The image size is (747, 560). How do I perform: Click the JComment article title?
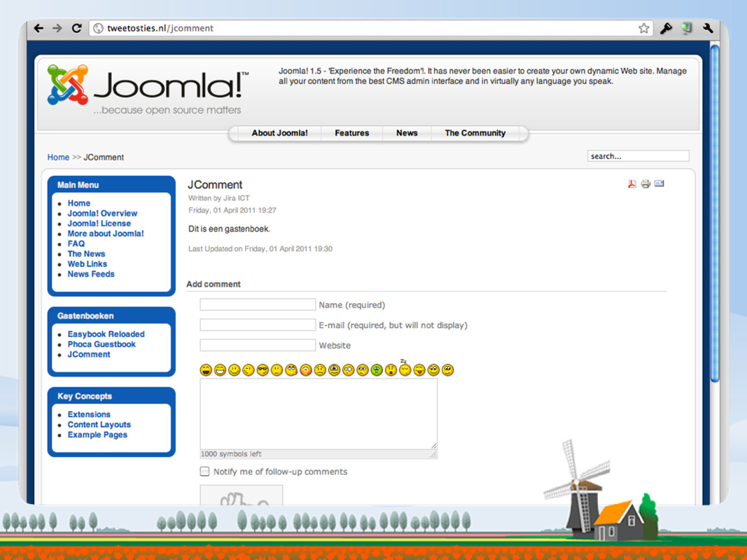coord(215,185)
